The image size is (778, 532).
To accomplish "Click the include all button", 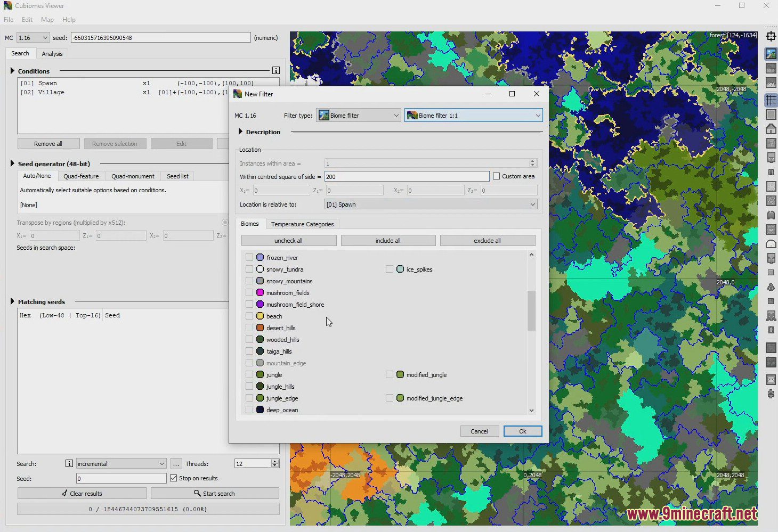I will pos(388,240).
